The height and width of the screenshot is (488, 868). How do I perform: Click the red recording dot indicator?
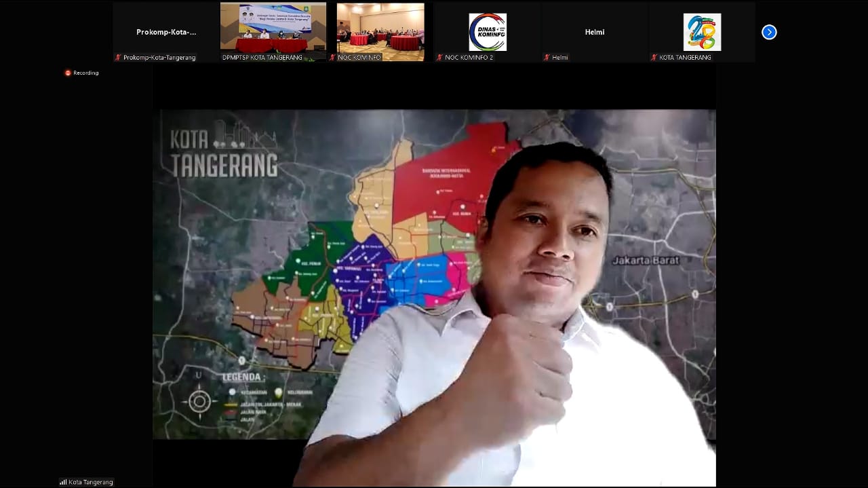pos(68,73)
